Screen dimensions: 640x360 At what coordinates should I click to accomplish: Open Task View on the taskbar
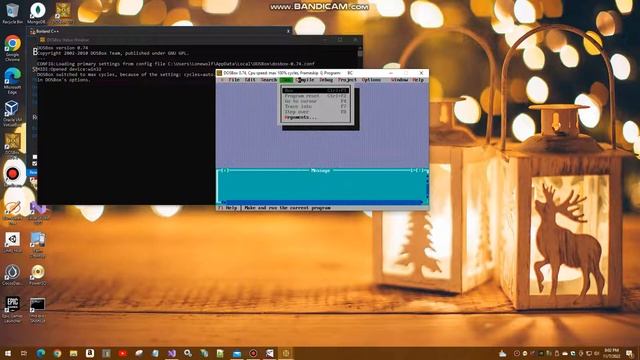tap(24, 353)
